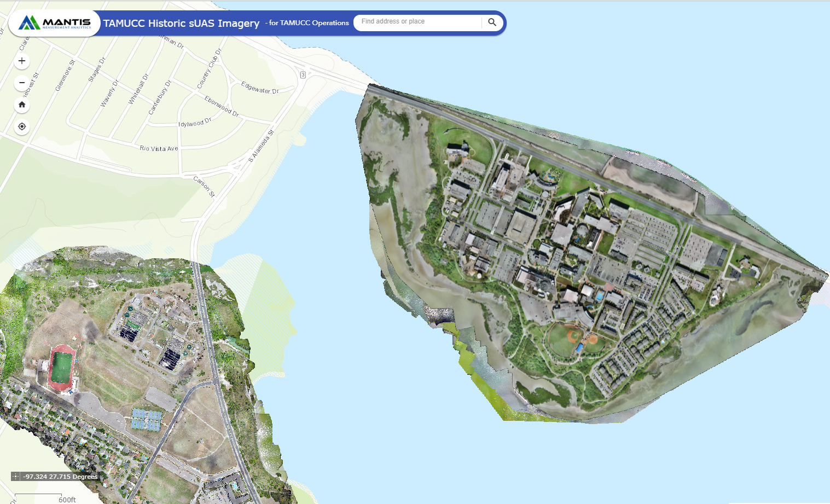Click the Carson St street label
The image size is (830, 504).
point(204,186)
